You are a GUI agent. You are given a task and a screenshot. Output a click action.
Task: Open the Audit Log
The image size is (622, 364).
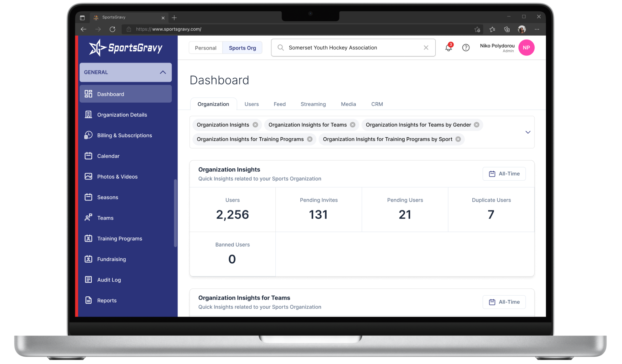coord(125,280)
